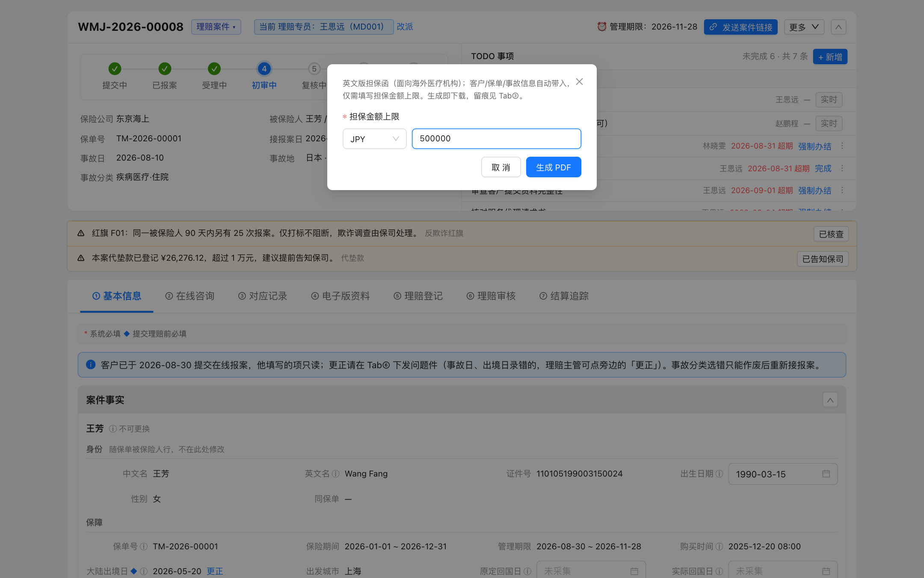Open the 出生日期 date picker
The width and height of the screenshot is (924, 578).
(x=783, y=474)
